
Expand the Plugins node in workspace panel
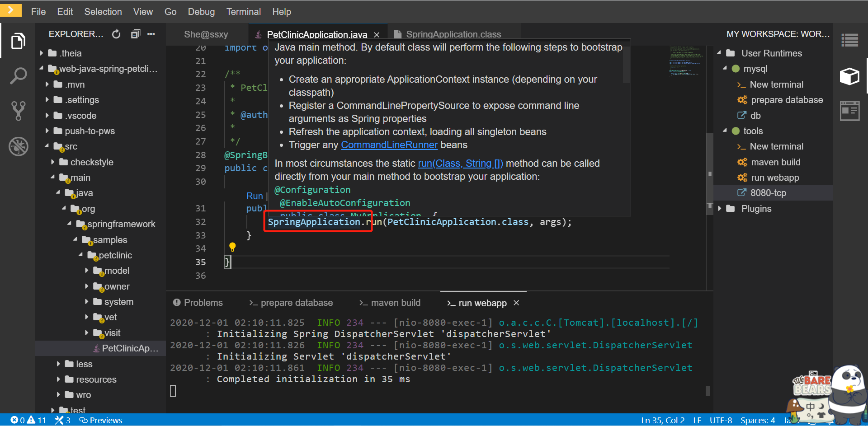(x=720, y=209)
